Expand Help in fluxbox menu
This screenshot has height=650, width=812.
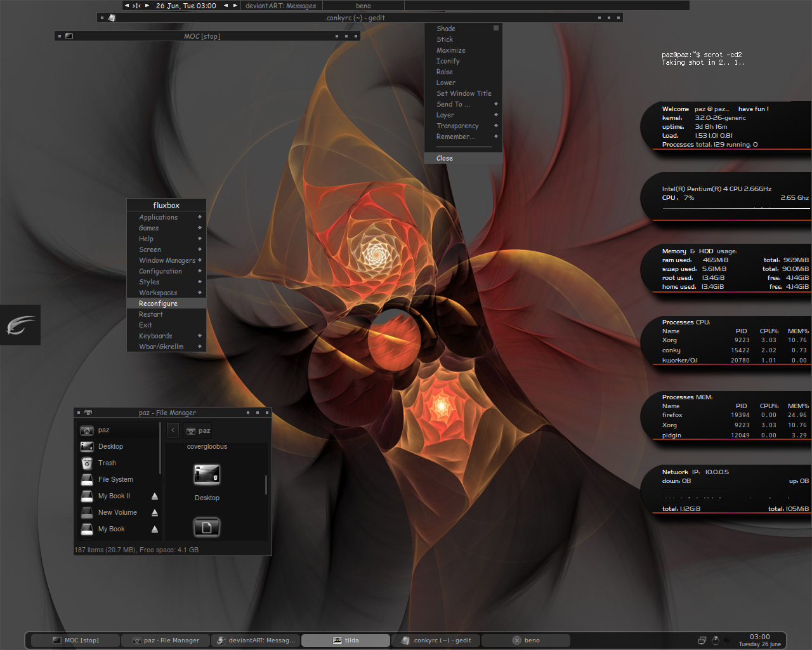coord(166,239)
